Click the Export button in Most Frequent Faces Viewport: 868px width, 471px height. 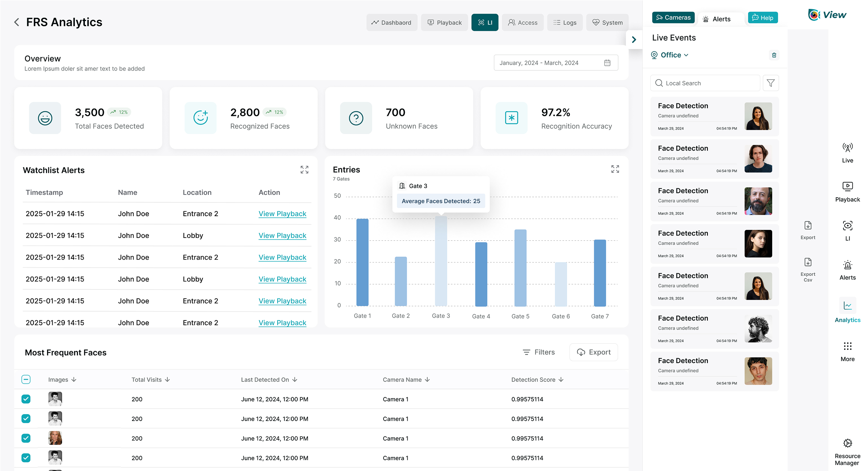tap(594, 352)
